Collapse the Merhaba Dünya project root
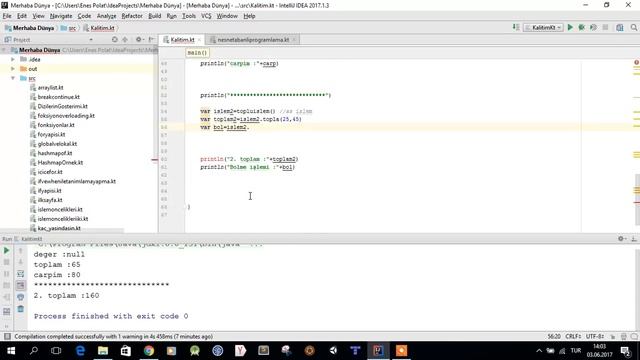This screenshot has height=360, width=640. tap(4, 50)
